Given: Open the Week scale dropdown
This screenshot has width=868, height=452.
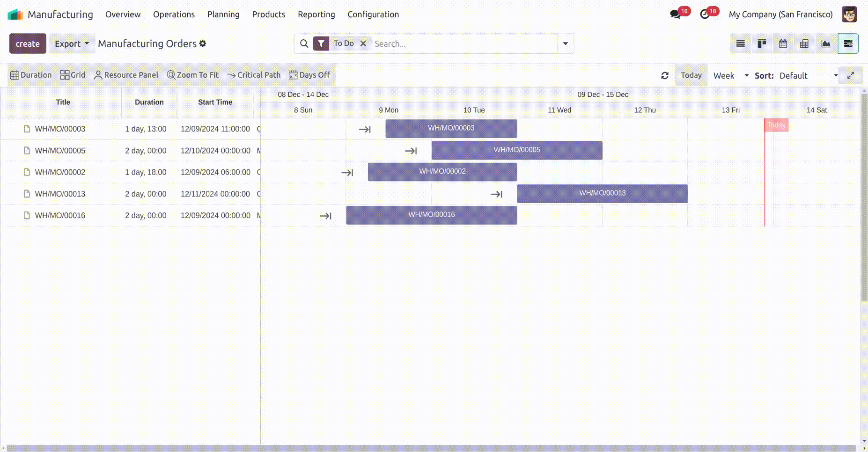Looking at the screenshot, I should pos(730,75).
